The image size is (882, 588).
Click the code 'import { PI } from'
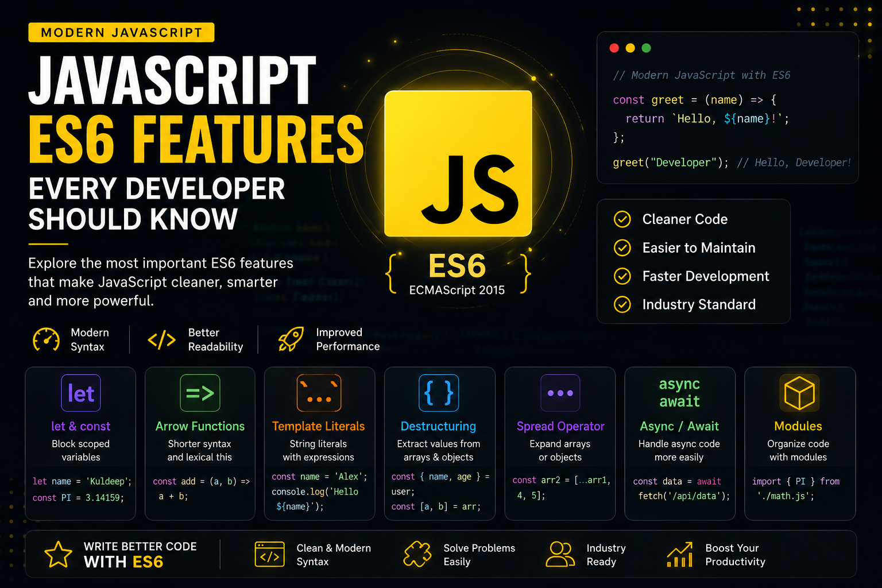coord(796,481)
